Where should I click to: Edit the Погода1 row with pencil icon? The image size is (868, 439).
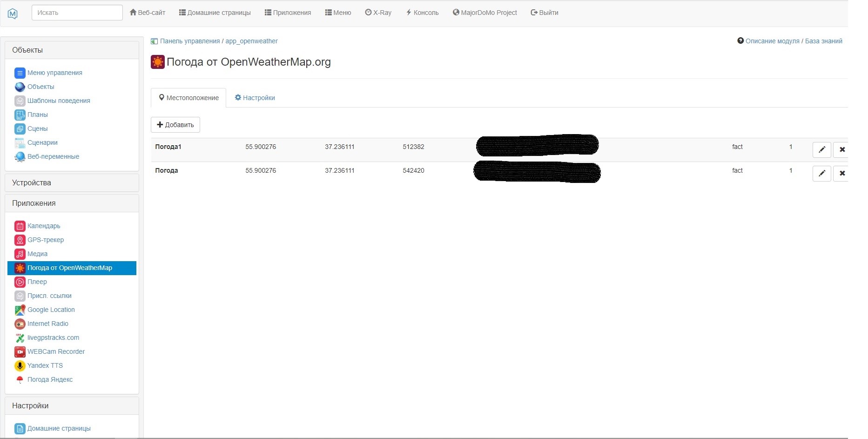pyautogui.click(x=822, y=149)
